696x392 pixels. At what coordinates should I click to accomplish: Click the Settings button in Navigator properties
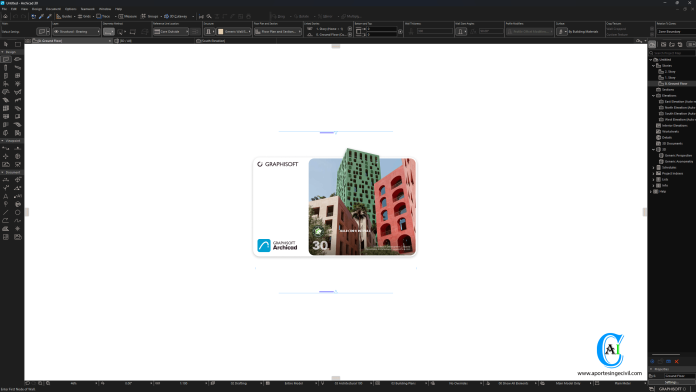[672, 382]
